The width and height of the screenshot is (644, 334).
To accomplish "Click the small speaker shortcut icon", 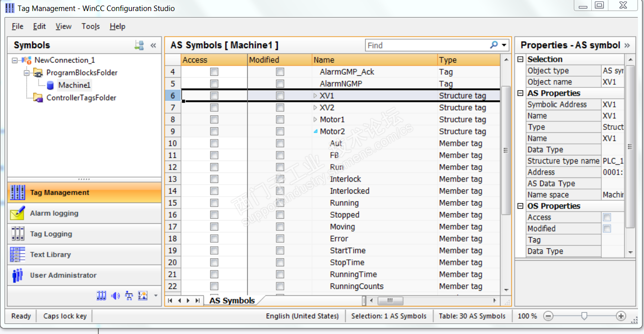I will [x=115, y=296].
